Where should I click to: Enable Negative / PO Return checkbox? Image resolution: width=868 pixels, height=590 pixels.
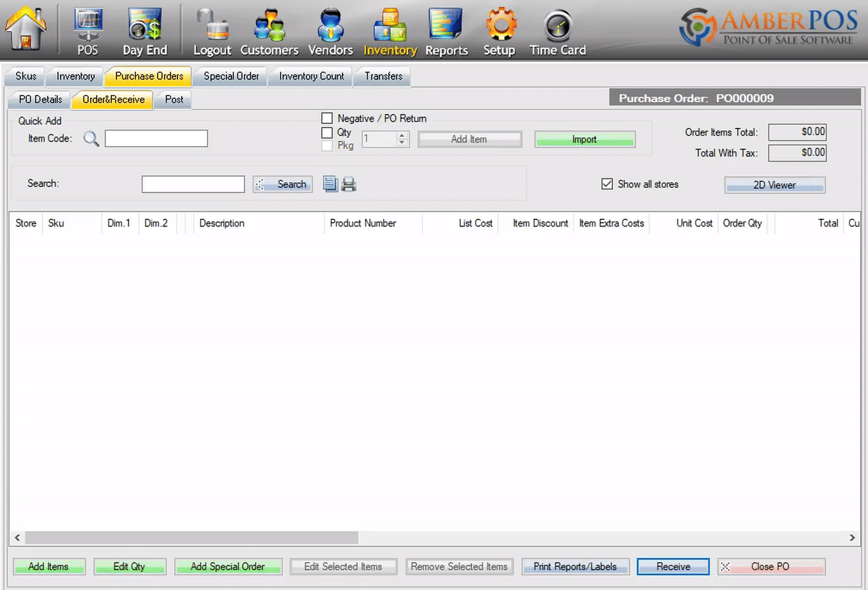coord(327,118)
